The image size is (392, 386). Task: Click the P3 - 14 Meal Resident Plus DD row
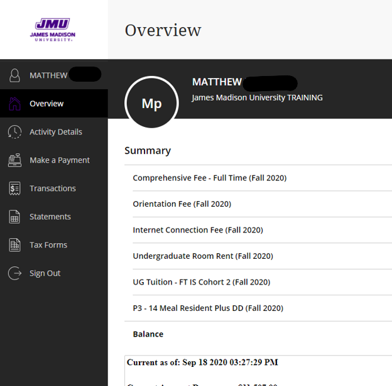click(x=262, y=308)
